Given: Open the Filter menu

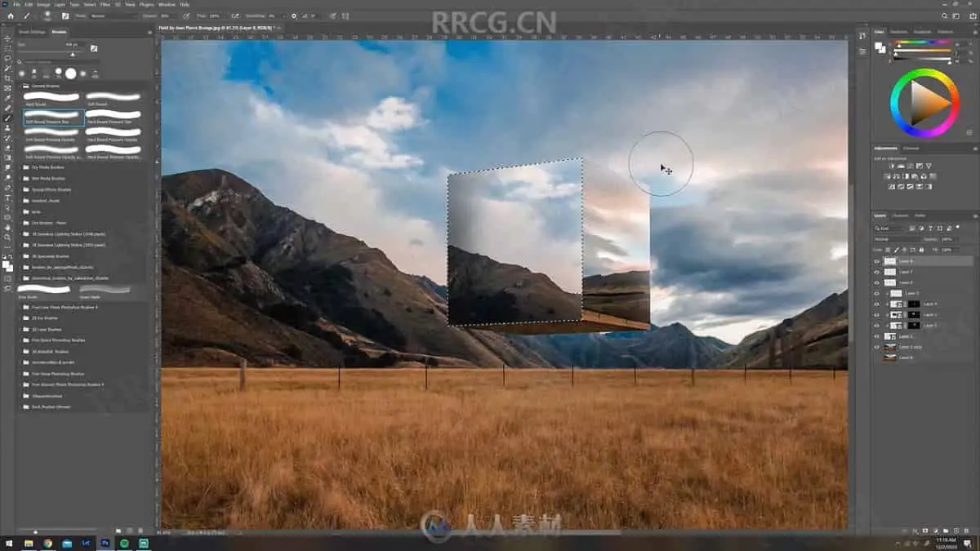Looking at the screenshot, I should (105, 4).
